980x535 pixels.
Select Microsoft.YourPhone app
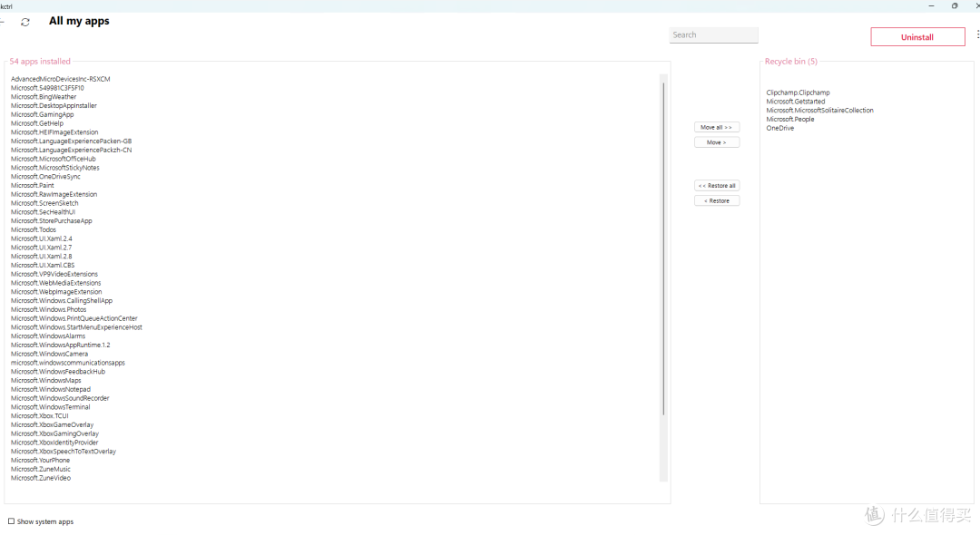41,460
